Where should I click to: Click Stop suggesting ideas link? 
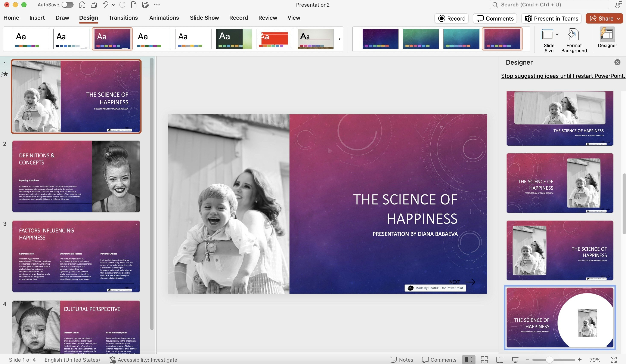[563, 76]
